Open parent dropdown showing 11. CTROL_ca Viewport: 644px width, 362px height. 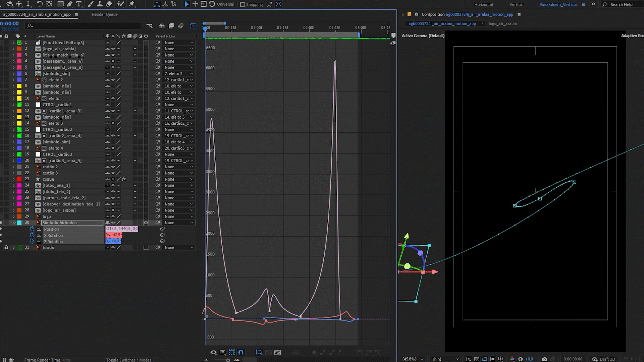(179, 111)
